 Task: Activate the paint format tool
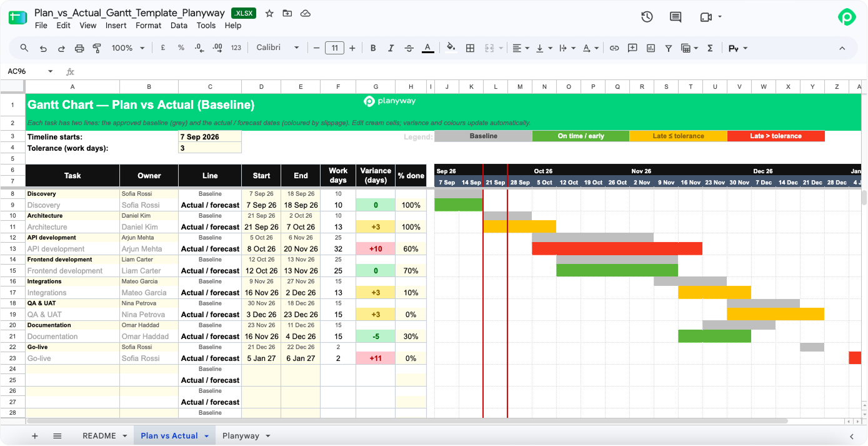tap(97, 48)
